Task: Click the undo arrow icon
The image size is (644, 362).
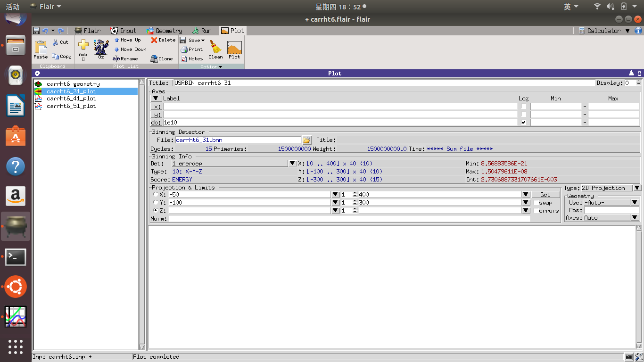Action: [x=45, y=31]
